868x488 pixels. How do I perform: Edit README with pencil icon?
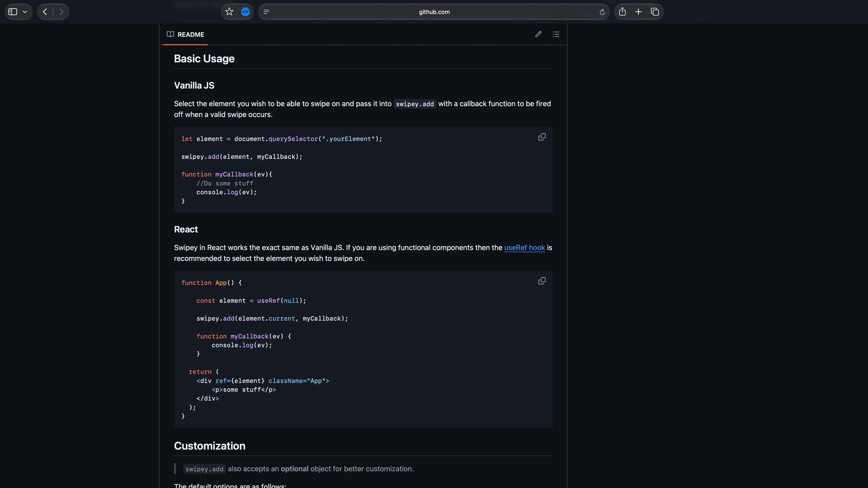click(538, 34)
